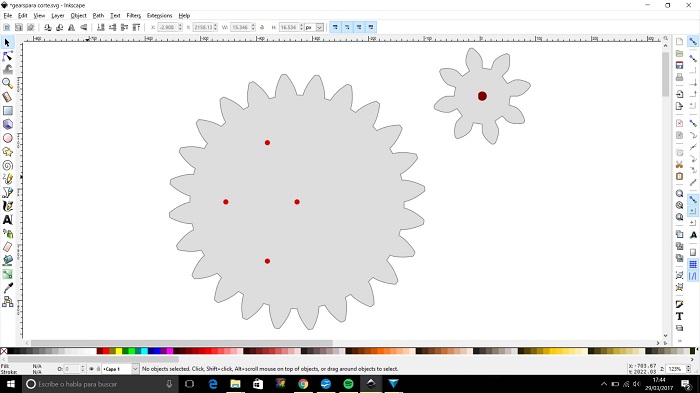Toggle lock width and height ratio
The width and height of the screenshot is (700, 393).
click(262, 27)
